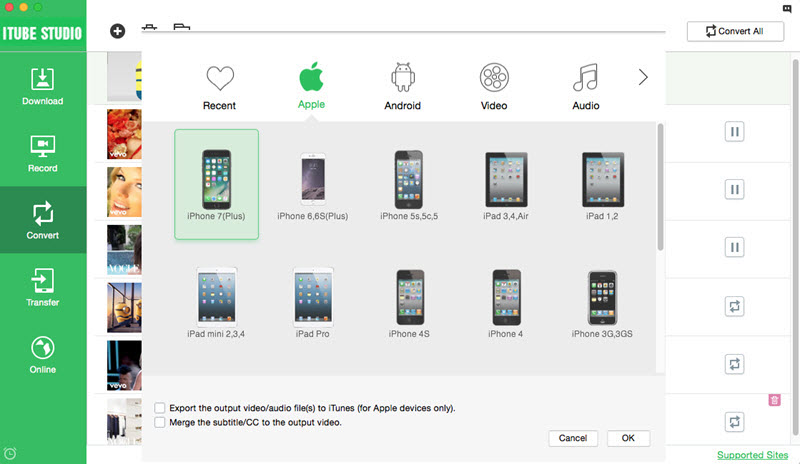
Task: Click the second convert icon in list
Action: (734, 364)
